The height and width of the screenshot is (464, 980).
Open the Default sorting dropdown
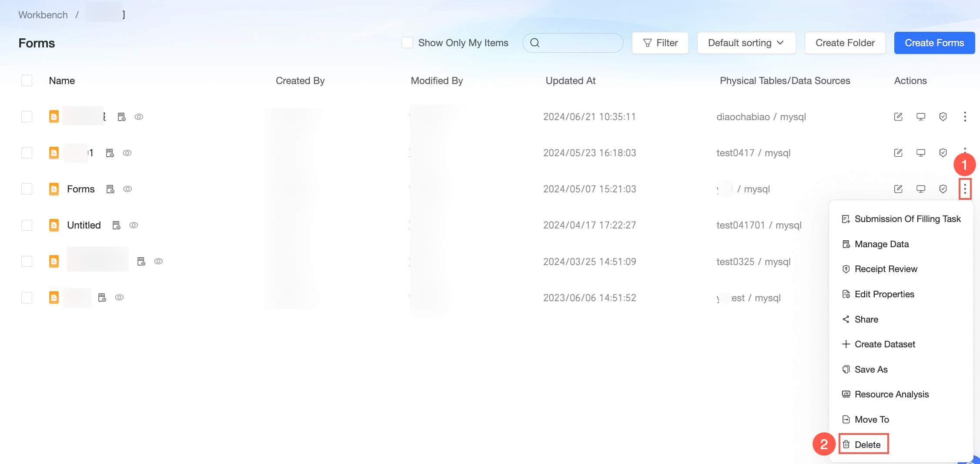(x=746, y=43)
